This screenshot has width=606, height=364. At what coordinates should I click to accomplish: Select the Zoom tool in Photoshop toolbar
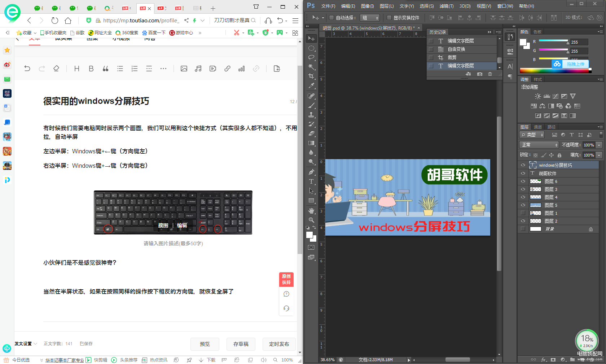pyautogui.click(x=311, y=220)
